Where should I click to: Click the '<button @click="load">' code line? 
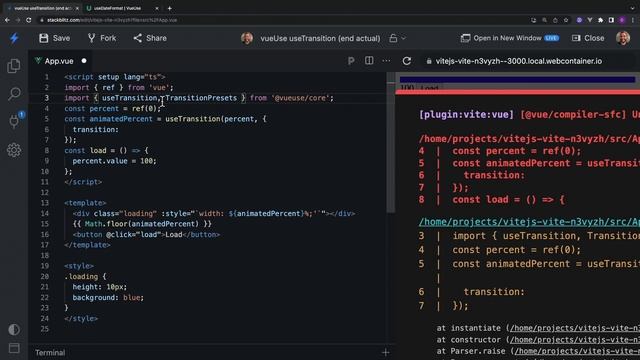click(x=146, y=234)
